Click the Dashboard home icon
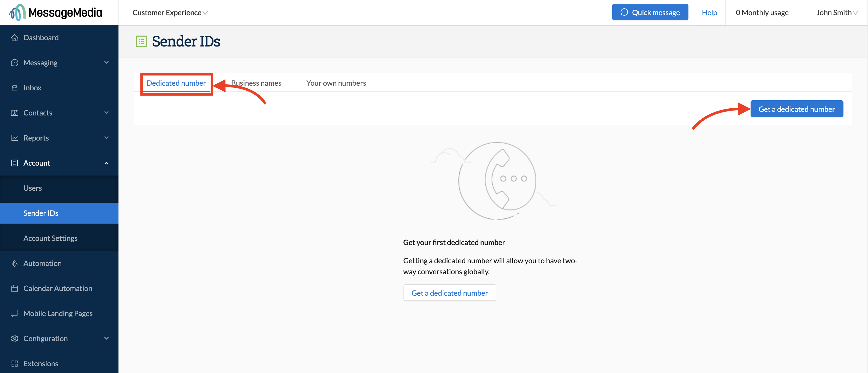The image size is (868, 373). click(x=15, y=38)
